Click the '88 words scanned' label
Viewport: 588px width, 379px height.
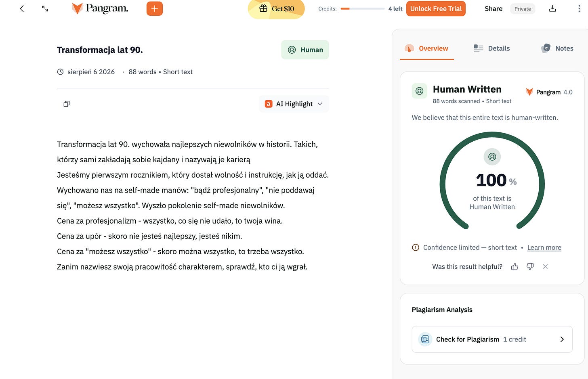coord(456,101)
